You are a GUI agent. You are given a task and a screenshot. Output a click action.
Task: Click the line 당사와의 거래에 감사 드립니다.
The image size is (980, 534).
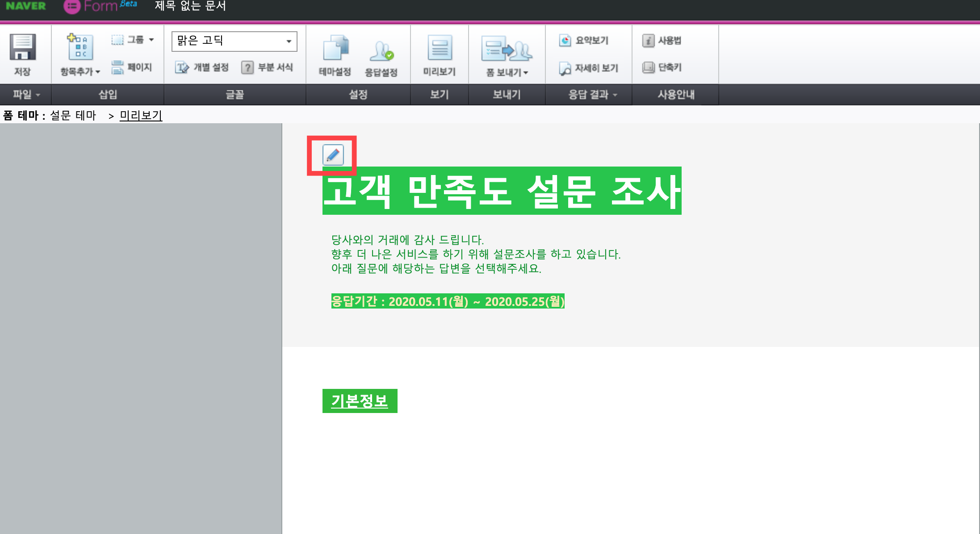(407, 240)
